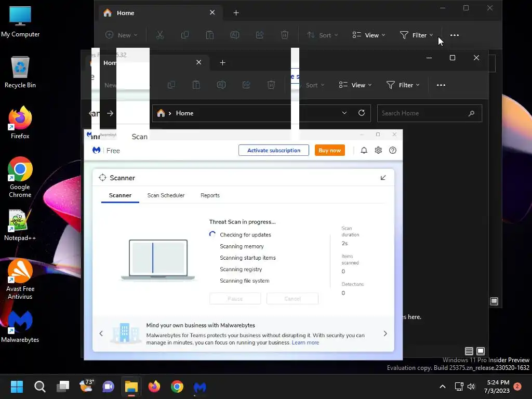Switch to large thumbnails view in Explorer status bar
Screen dimensions: 532x399
tap(481, 351)
